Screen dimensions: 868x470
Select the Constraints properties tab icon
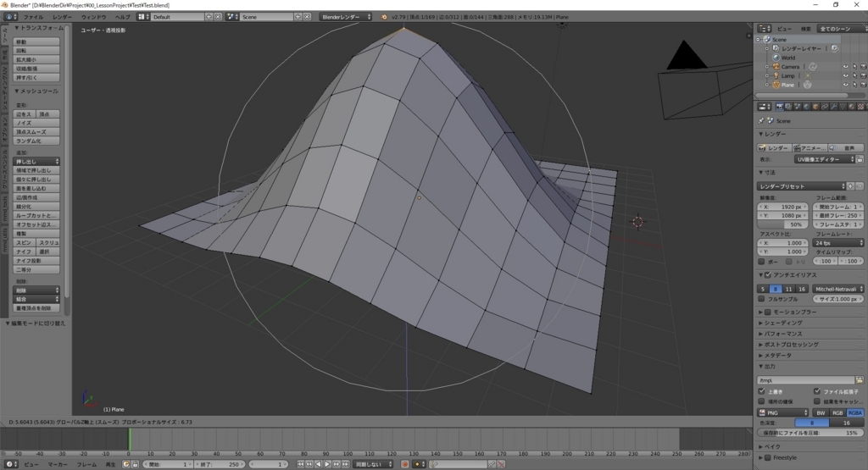click(x=825, y=107)
